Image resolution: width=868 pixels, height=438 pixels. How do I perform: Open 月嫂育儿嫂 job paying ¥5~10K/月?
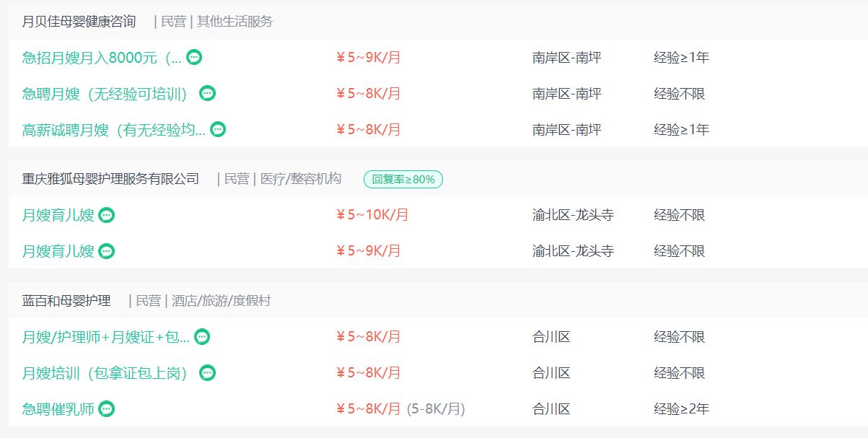(x=58, y=215)
